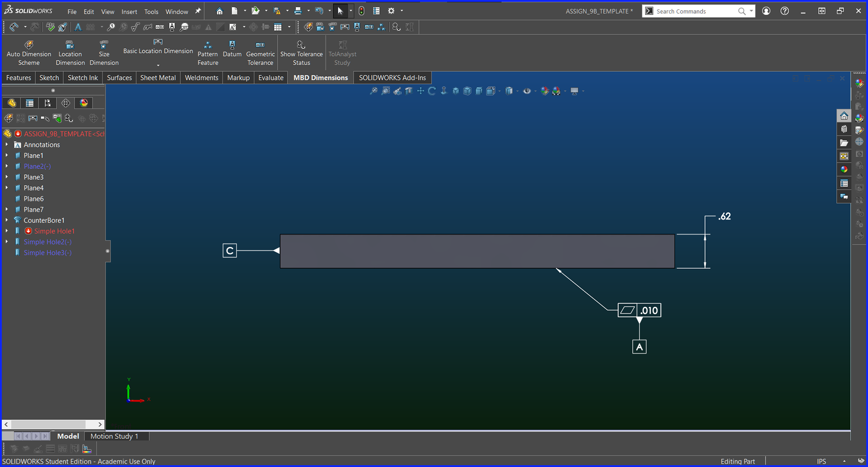Image resolution: width=868 pixels, height=467 pixels.
Task: Click the Previous View icon
Action: coord(397,91)
